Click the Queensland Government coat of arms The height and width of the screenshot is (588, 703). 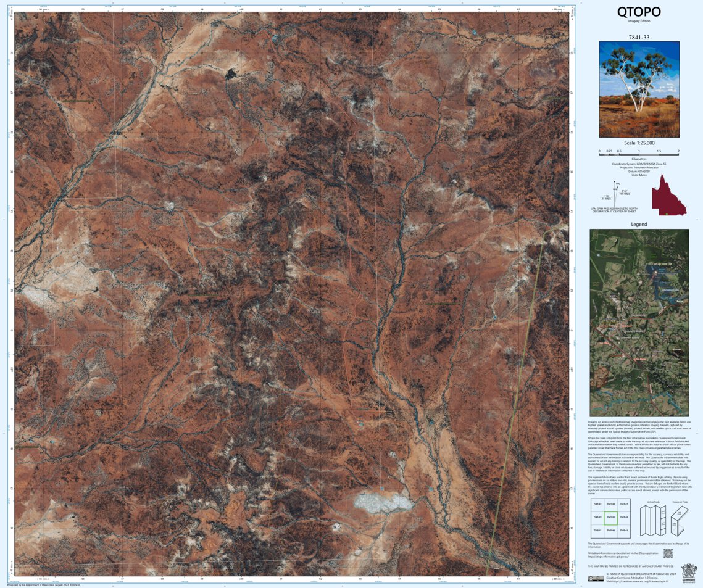[x=688, y=572]
